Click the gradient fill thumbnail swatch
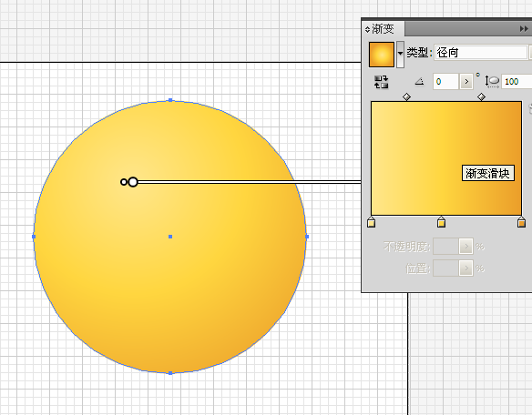Screen dimensions: 532x415 point(382,55)
